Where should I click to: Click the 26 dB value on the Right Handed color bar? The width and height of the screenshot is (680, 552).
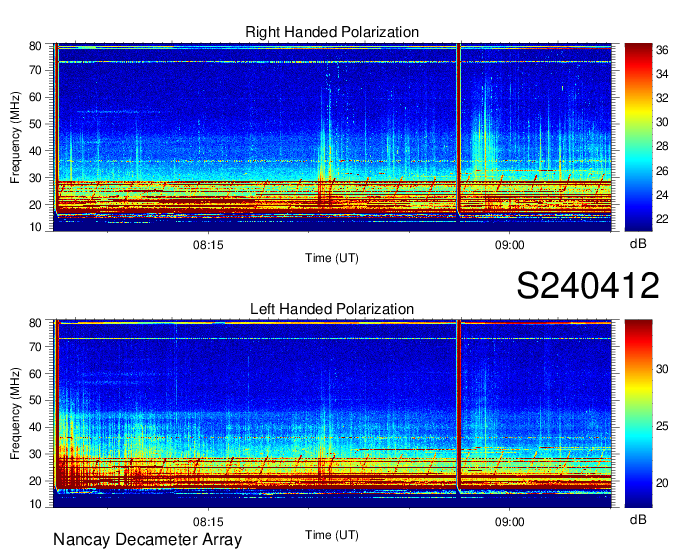[x=662, y=171]
